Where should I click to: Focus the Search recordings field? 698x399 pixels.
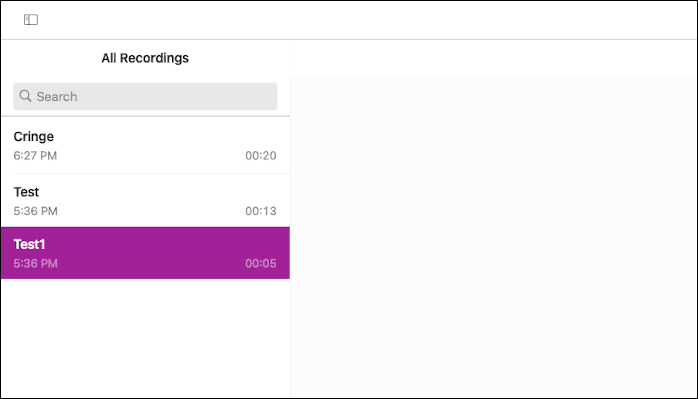(x=145, y=96)
